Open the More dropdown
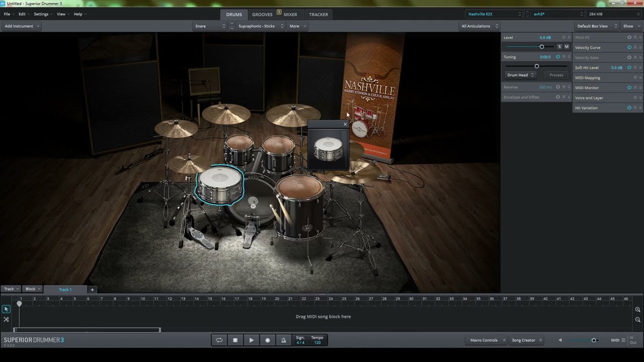Image resolution: width=644 pixels, height=362 pixels. (297, 26)
